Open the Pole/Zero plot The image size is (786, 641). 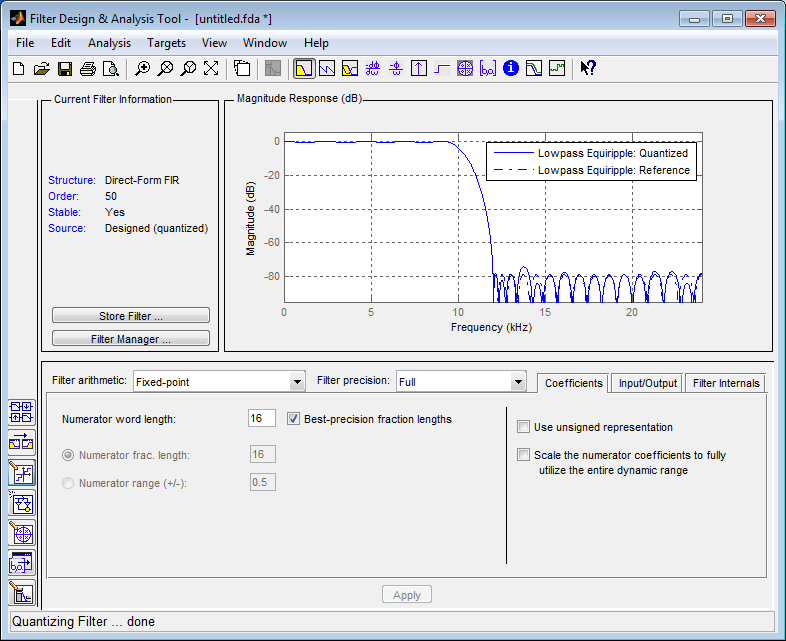click(x=465, y=69)
